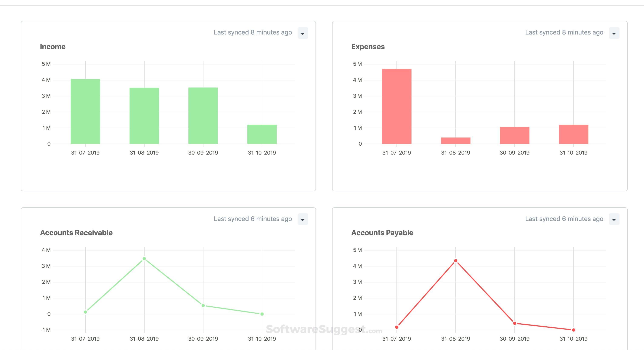
Task: Select the 31-08-2019 Expenses bar
Action: (456, 141)
